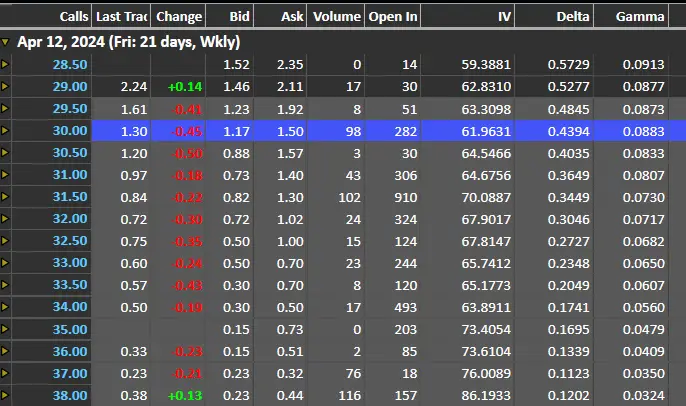Collapse the Apr 12, 2024 expiration group
Screen dimensions: 686x406
[5, 42]
